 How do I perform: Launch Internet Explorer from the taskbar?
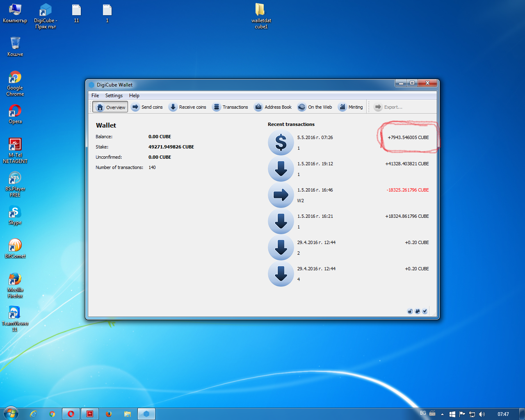click(33, 414)
